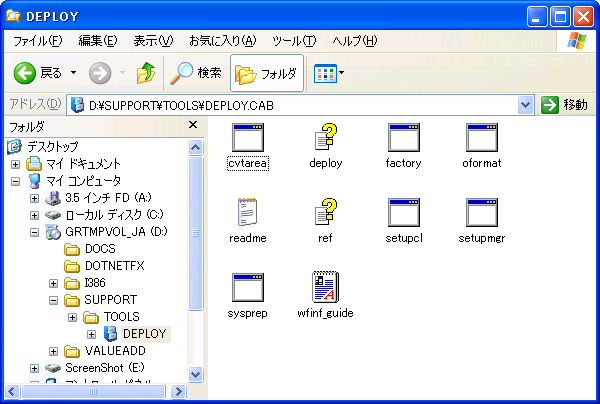This screenshot has width=600, height=404.
Task: Click folder tree horizontal scroll right arrow
Action: click(178, 391)
